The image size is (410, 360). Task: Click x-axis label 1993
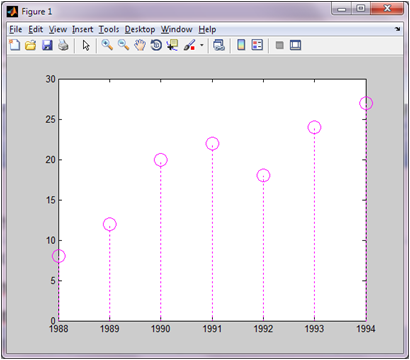(x=314, y=329)
